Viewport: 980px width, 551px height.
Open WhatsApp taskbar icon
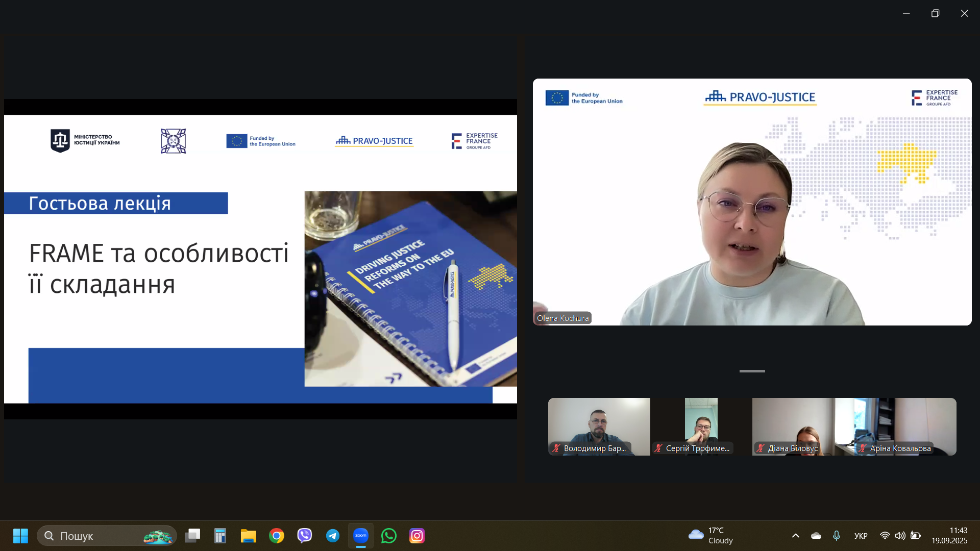point(389,536)
